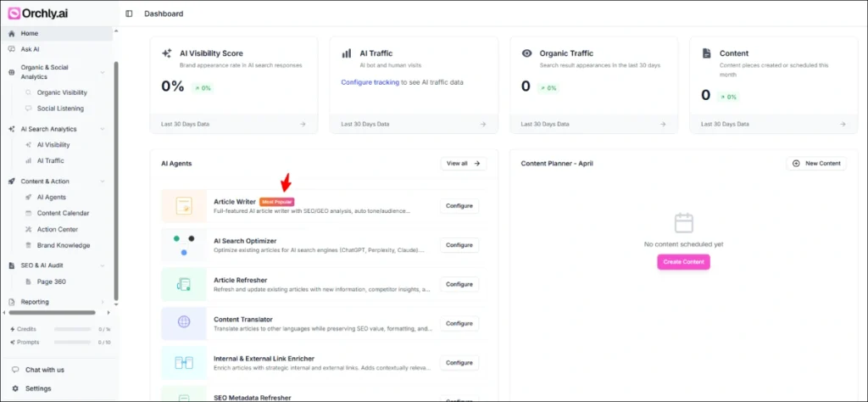The height and width of the screenshot is (402, 868).
Task: Open Page 360 in sidebar
Action: coord(52,282)
